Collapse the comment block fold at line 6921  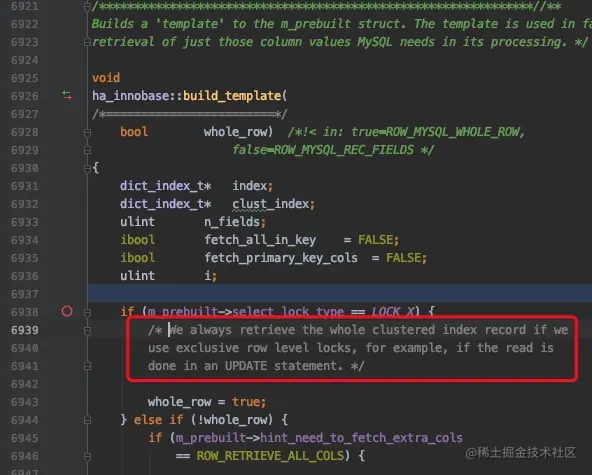[x=87, y=6]
